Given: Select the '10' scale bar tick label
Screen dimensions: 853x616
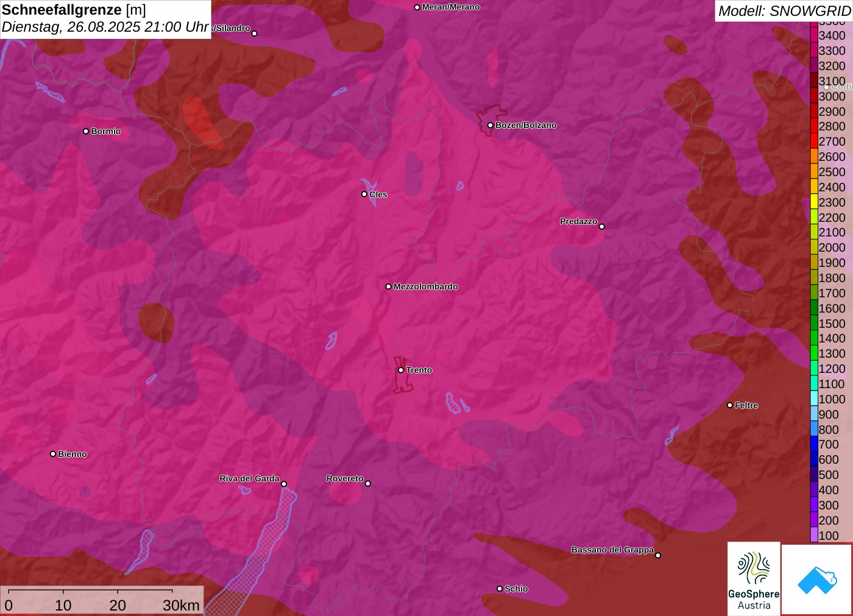Looking at the screenshot, I should (63, 605).
